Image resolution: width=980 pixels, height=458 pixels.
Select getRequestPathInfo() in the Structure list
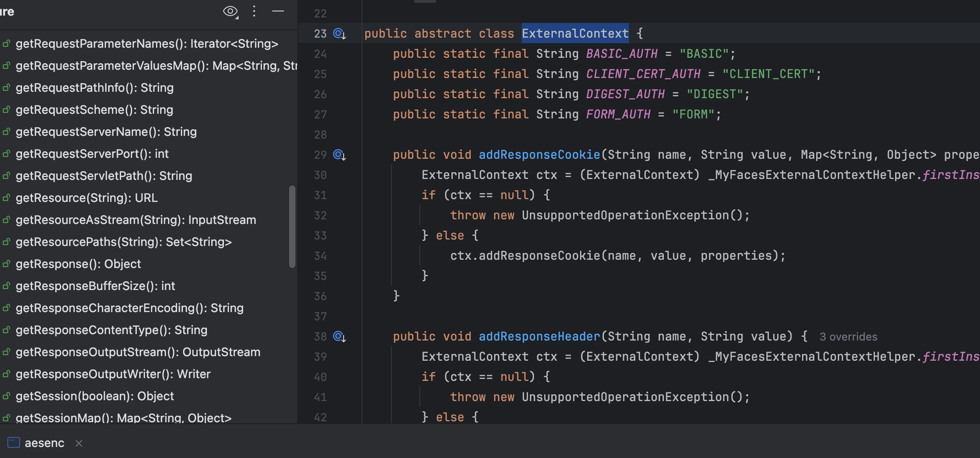[x=94, y=88]
